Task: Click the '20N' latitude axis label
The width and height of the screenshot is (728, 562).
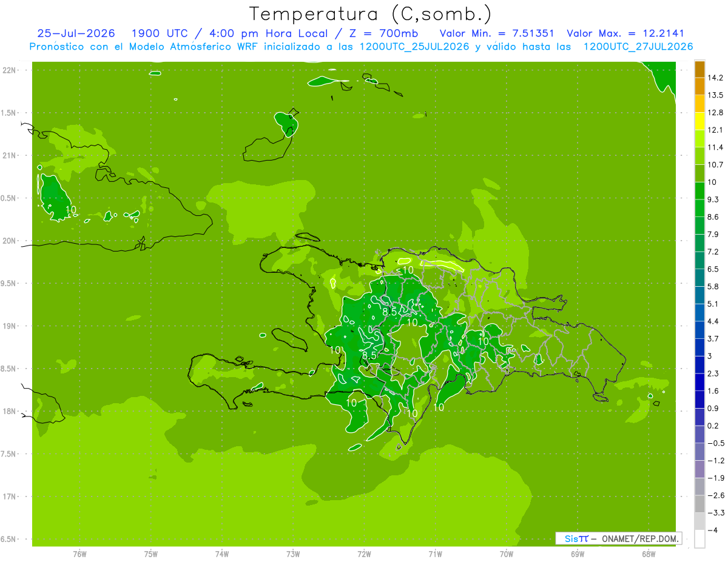Action: click(9, 241)
